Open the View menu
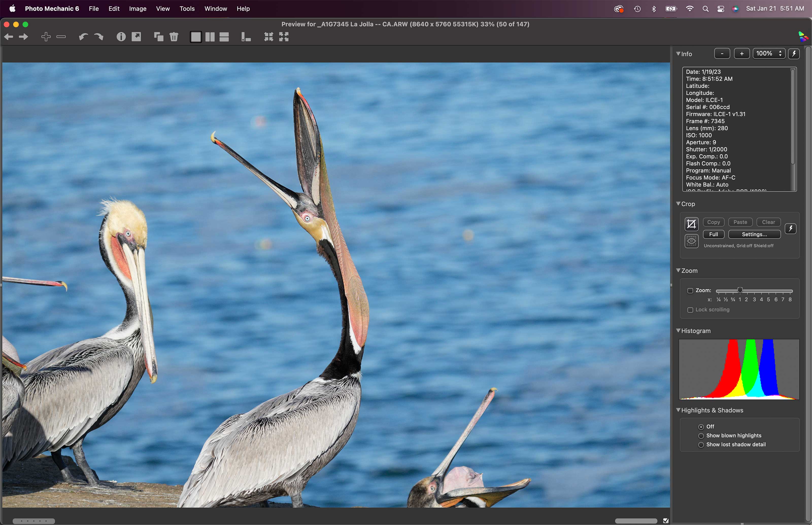Screen dimensions: 812x525 (x=163, y=9)
